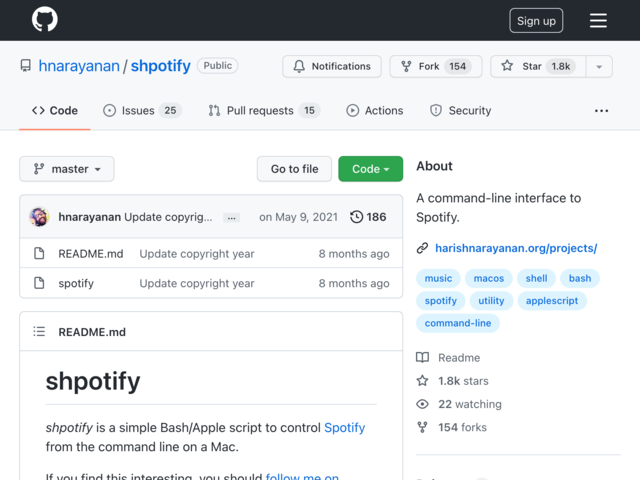Click file icon next to README.md row
Viewport: 640px width, 480px height.
pos(39,253)
